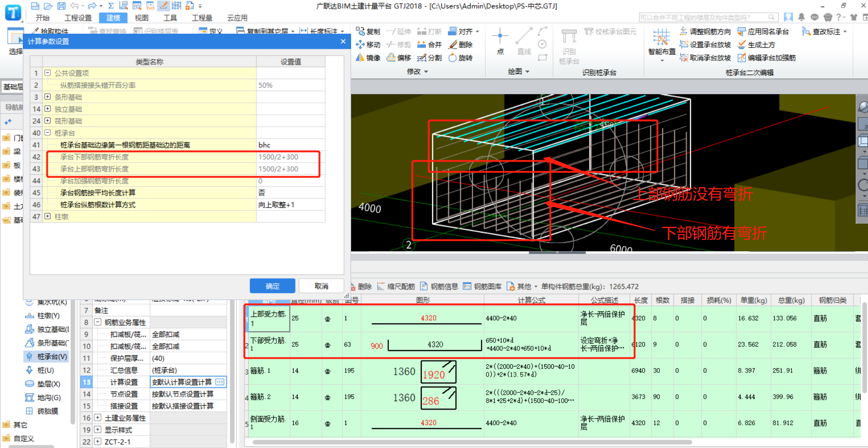Image resolution: width=868 pixels, height=448 pixels.
Task: Close the 计算参数设置 dialog
Action: click(x=343, y=41)
